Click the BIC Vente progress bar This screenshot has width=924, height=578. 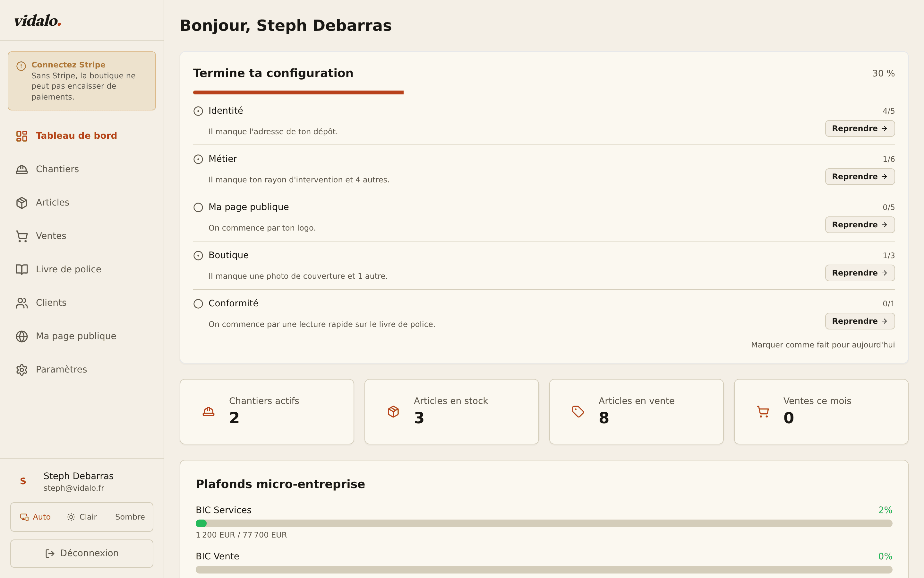pyautogui.click(x=544, y=570)
